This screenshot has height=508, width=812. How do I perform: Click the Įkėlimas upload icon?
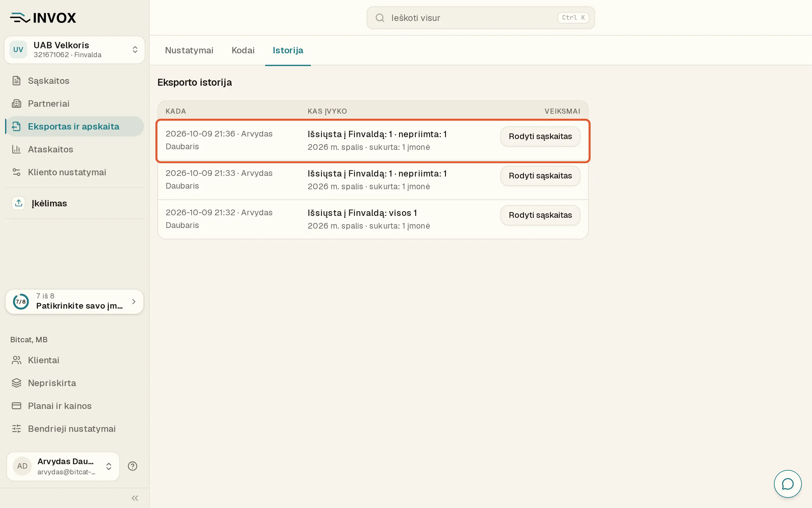18,203
